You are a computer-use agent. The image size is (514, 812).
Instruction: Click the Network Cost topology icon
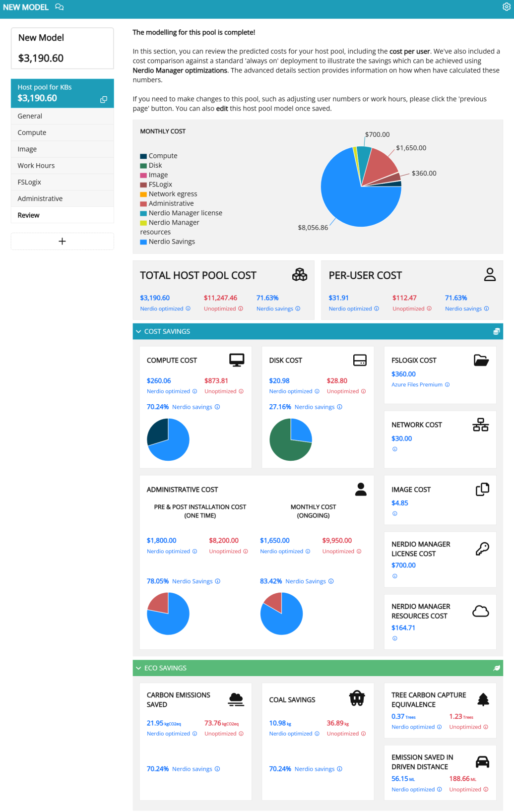point(481,425)
